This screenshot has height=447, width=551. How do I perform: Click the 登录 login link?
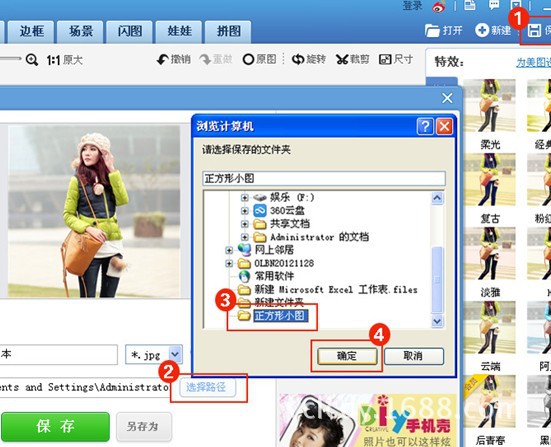[412, 6]
